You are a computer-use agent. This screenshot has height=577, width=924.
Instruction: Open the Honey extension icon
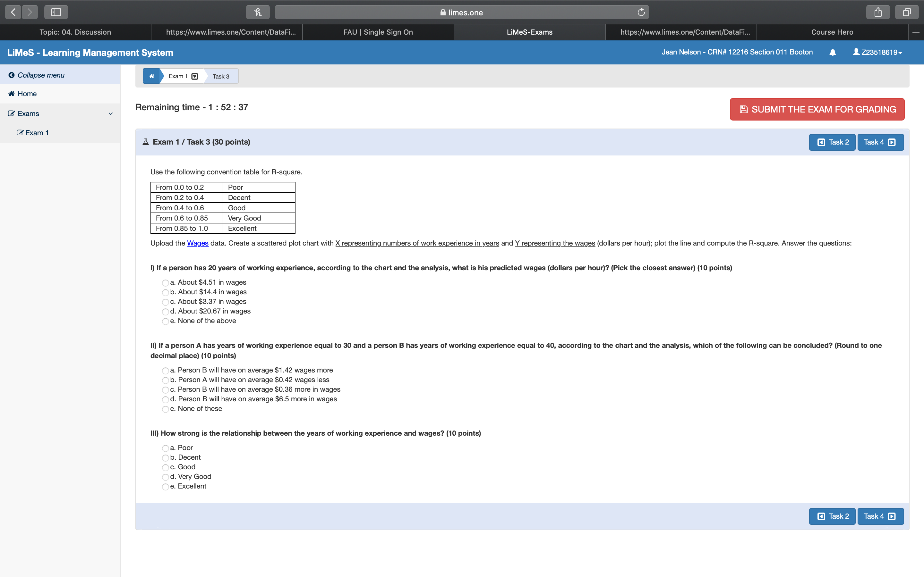pos(258,12)
